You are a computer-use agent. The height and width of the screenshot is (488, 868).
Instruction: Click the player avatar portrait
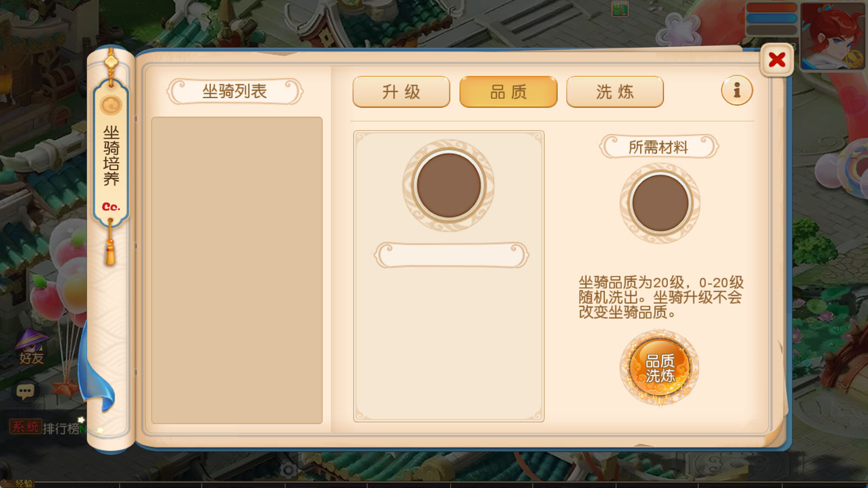click(833, 36)
